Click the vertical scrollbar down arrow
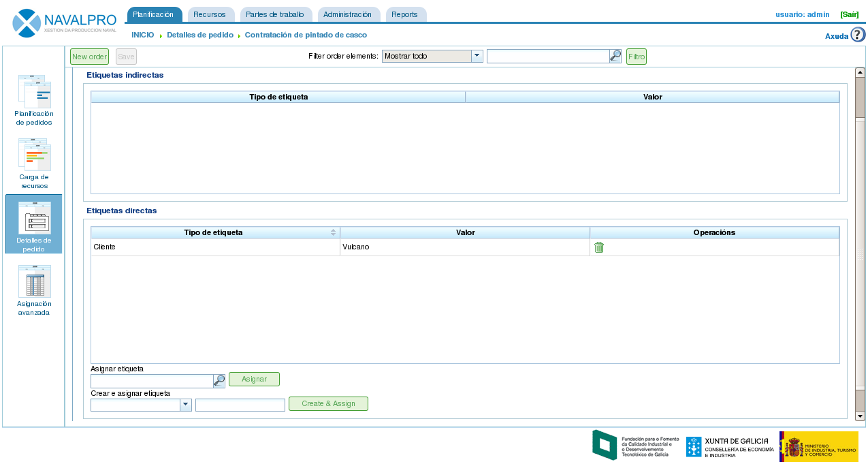Screen dimensions: 868x464 click(x=860, y=416)
